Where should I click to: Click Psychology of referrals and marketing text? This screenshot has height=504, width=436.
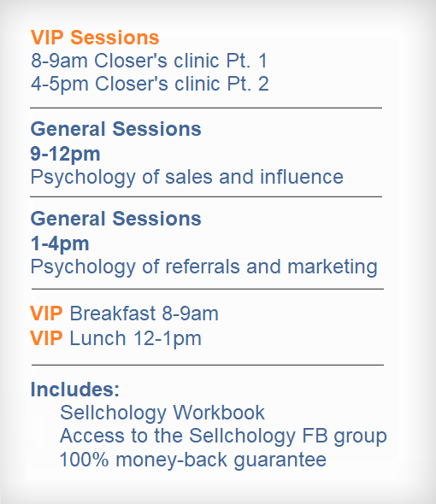tap(204, 267)
